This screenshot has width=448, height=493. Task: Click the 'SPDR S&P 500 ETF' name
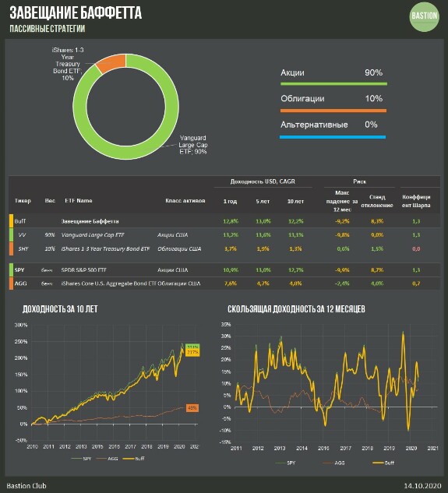pyautogui.click(x=84, y=270)
